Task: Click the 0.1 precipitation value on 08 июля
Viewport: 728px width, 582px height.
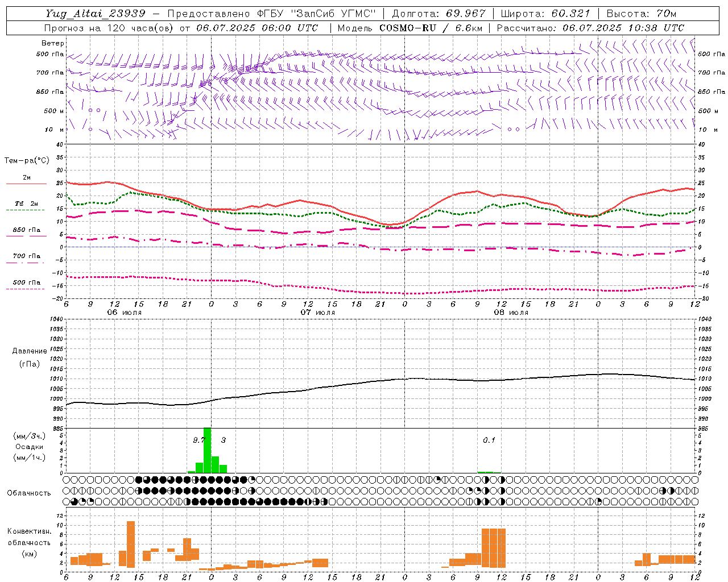Action: coord(489,440)
